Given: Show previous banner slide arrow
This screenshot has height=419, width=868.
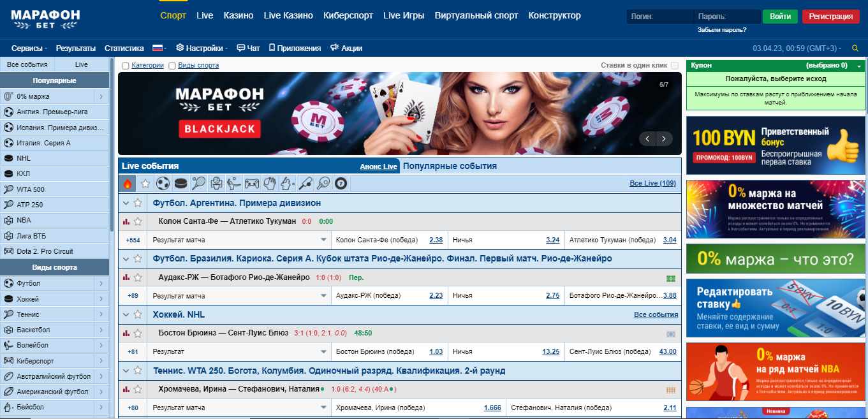Looking at the screenshot, I should coord(648,138).
